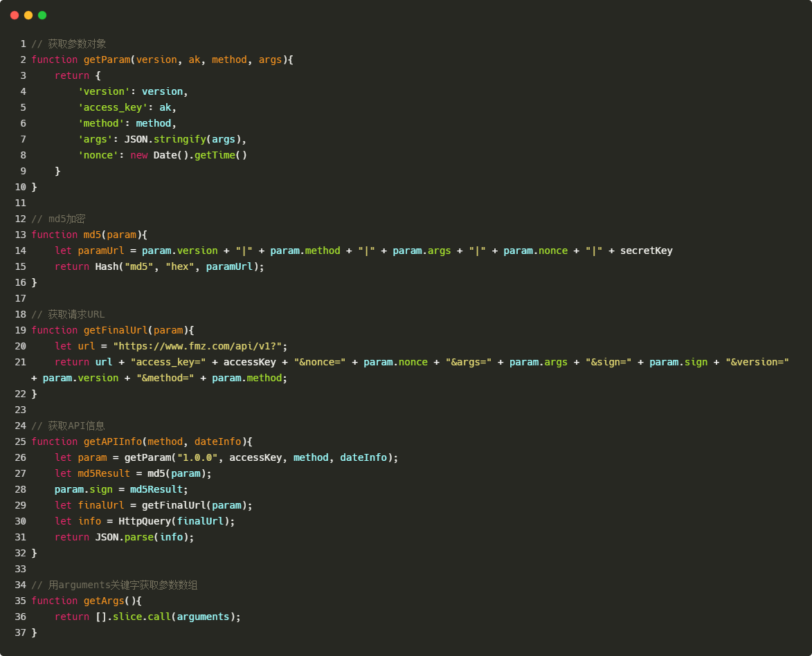Viewport: 812px width, 656px height.
Task: Click line number 17 in the gutter
Action: pos(21,299)
